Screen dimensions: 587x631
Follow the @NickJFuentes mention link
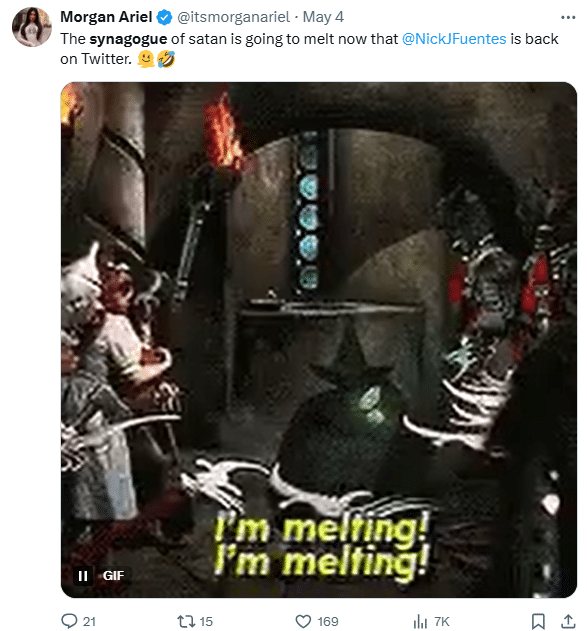(x=454, y=39)
